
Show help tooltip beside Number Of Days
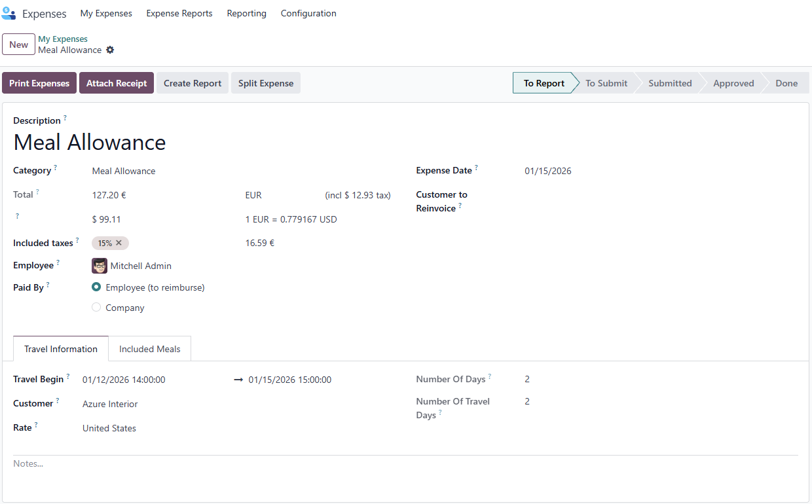pyautogui.click(x=490, y=376)
